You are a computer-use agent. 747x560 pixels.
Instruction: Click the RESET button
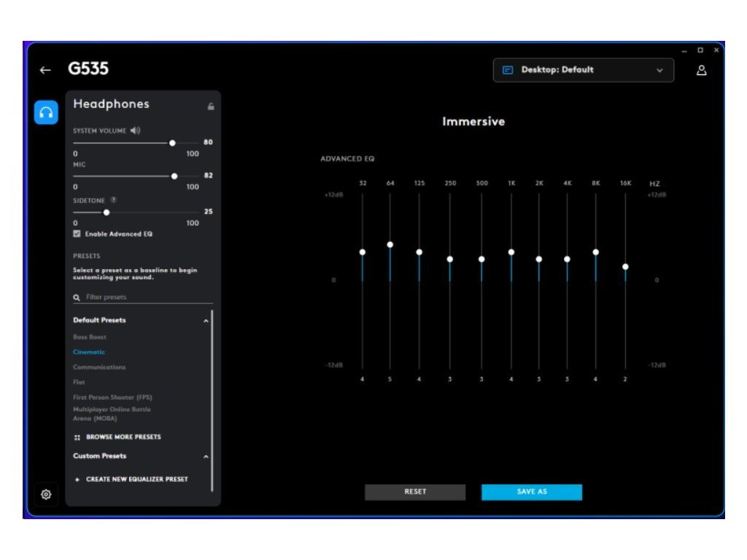pos(415,492)
